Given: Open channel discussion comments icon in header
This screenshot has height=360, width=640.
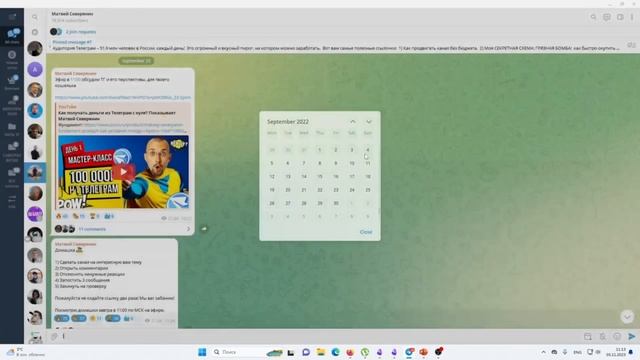Looking at the screenshot, I should tap(607, 17).
